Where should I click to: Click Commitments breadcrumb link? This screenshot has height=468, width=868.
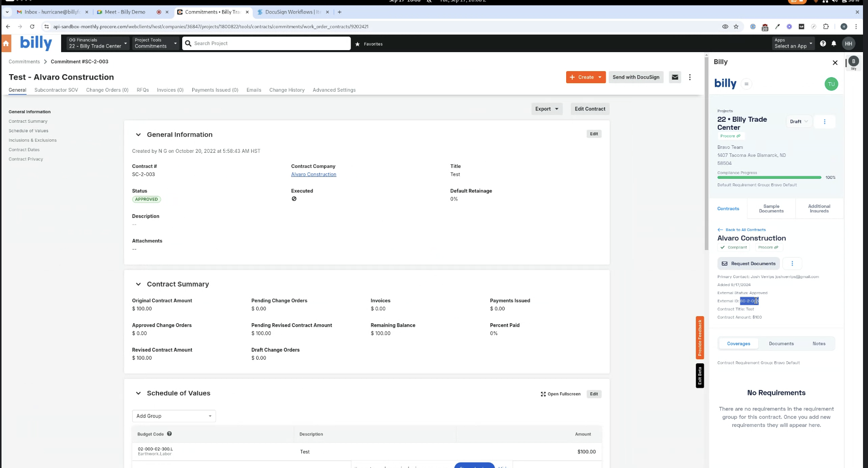point(24,62)
